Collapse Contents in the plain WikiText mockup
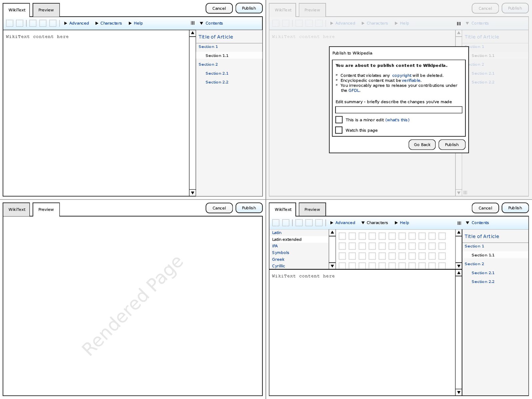The image size is (532, 399). pos(211,23)
